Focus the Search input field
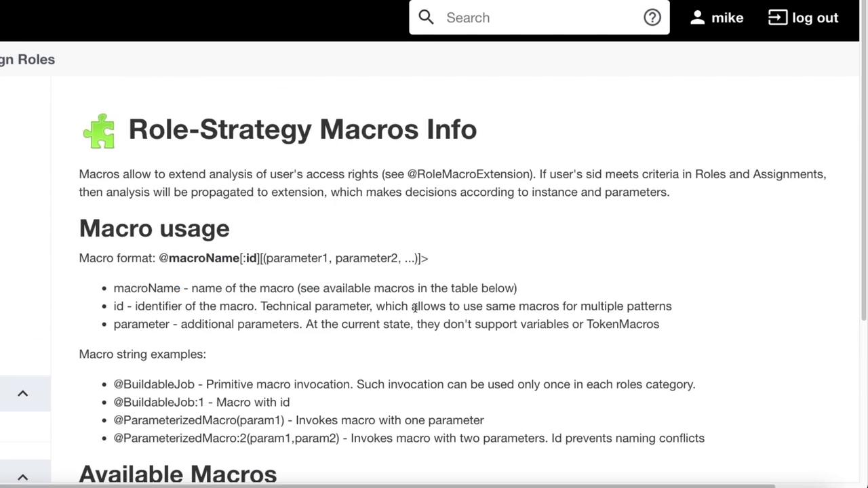 [539, 18]
